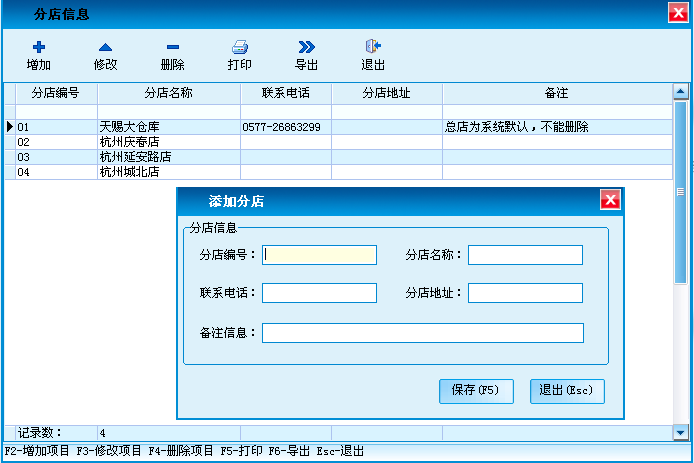The image size is (694, 463).
Task: Click the 备注信息 remarks field
Action: tap(422, 333)
